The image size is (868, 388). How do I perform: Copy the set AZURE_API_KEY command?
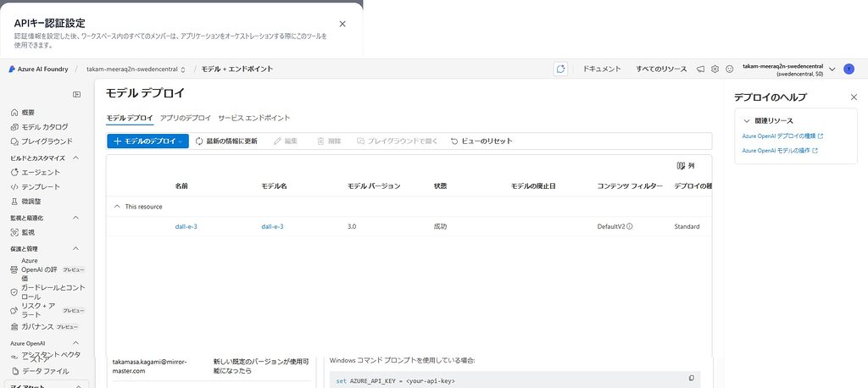coord(692,378)
